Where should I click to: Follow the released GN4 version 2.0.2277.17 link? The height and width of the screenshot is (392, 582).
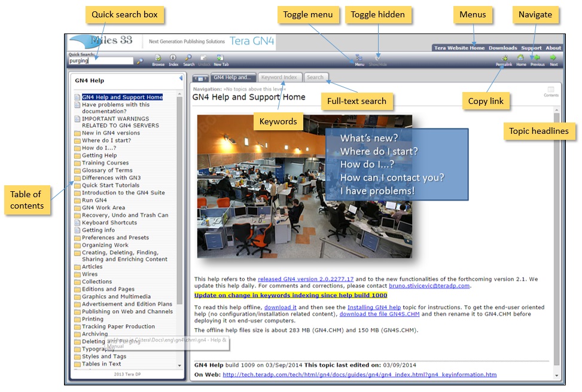click(306, 279)
